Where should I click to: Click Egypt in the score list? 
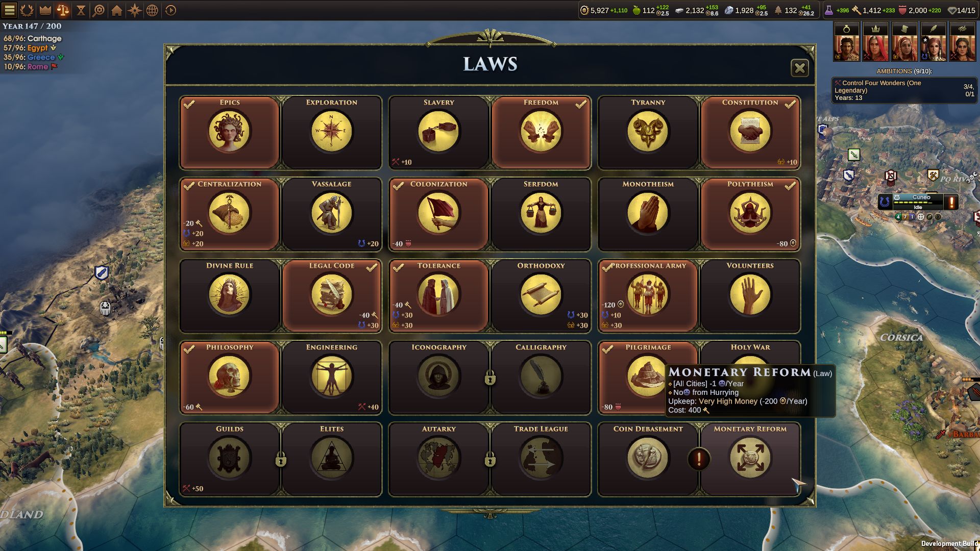(x=37, y=48)
